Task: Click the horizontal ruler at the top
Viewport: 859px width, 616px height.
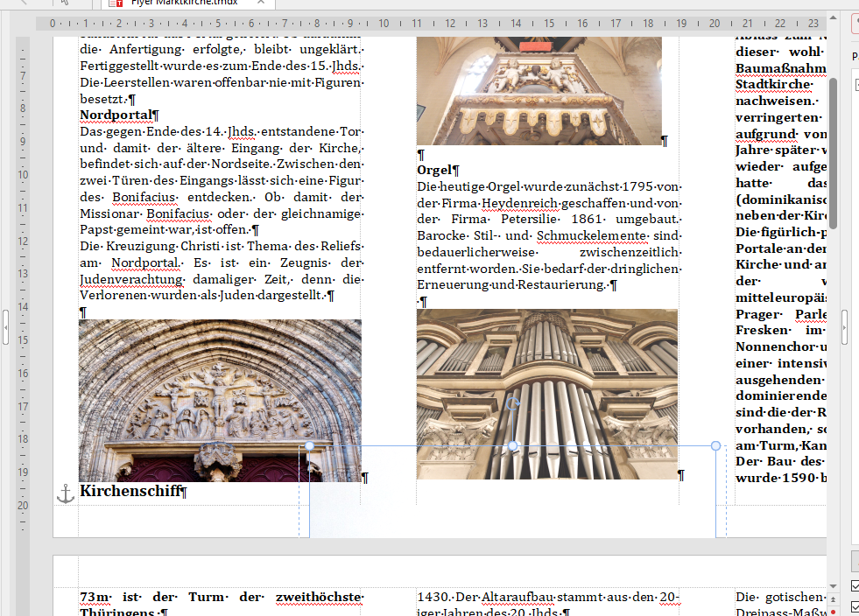Action: click(x=431, y=24)
